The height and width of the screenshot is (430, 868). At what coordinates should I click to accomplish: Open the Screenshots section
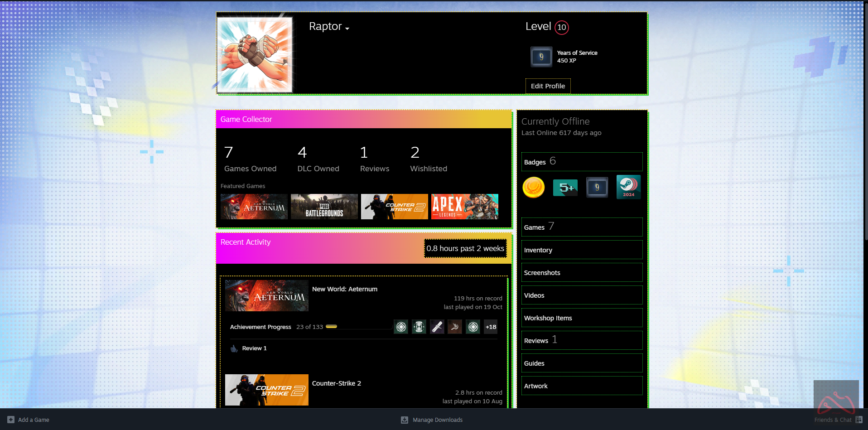[542, 273]
